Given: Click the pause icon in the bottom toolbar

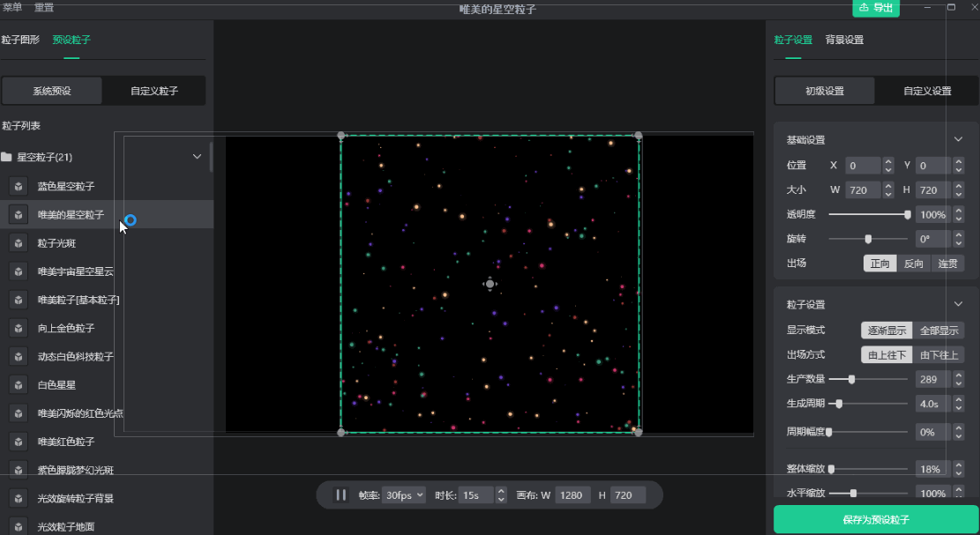Looking at the screenshot, I should coord(340,494).
